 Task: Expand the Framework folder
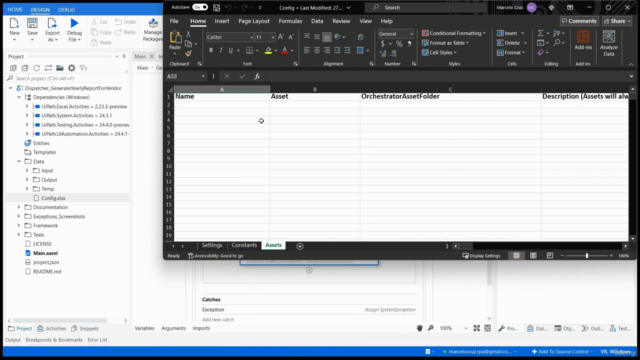[19, 226]
